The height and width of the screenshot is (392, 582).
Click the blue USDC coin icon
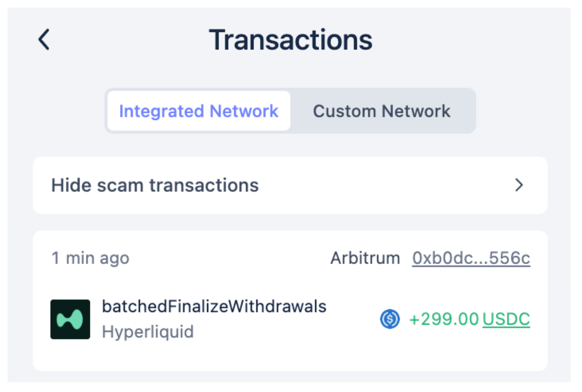pyautogui.click(x=389, y=319)
